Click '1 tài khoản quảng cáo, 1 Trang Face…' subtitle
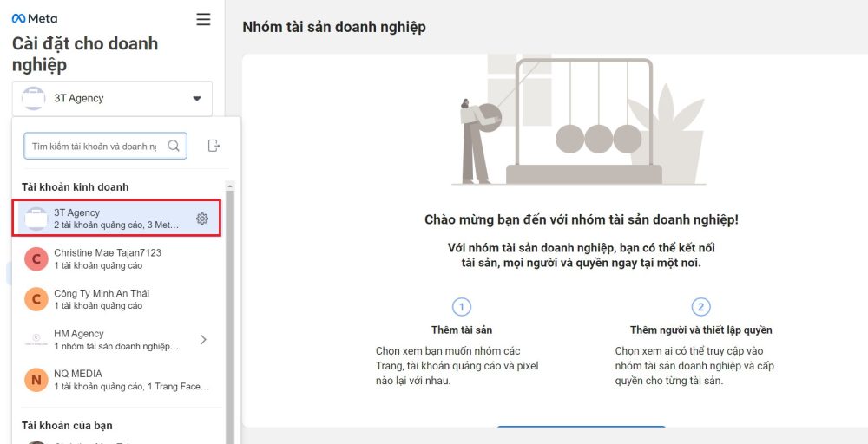The height and width of the screenshot is (444, 868). pos(132,386)
